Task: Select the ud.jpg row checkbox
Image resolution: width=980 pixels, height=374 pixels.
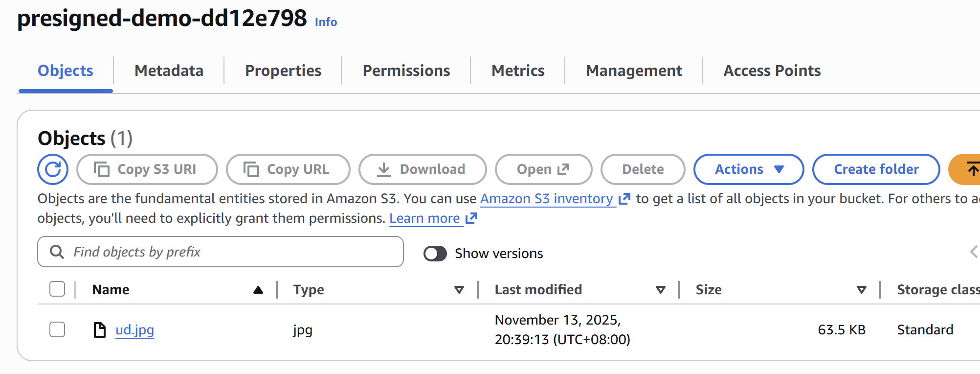Action: point(57,330)
